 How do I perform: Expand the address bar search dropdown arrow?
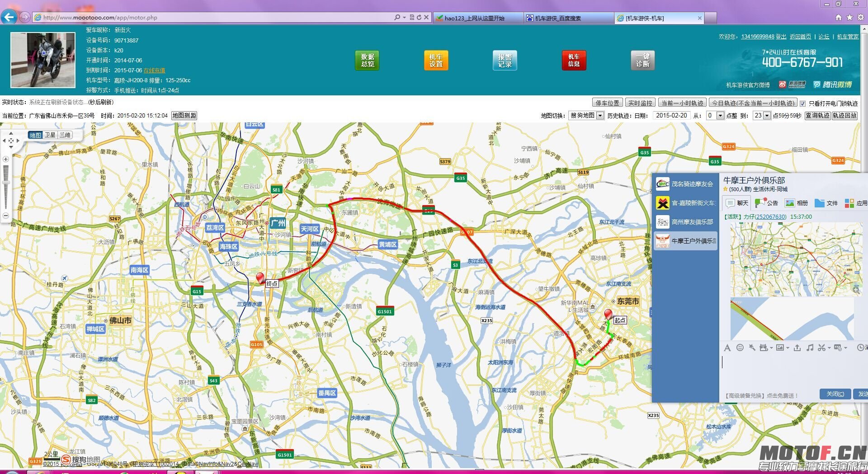pyautogui.click(x=404, y=18)
